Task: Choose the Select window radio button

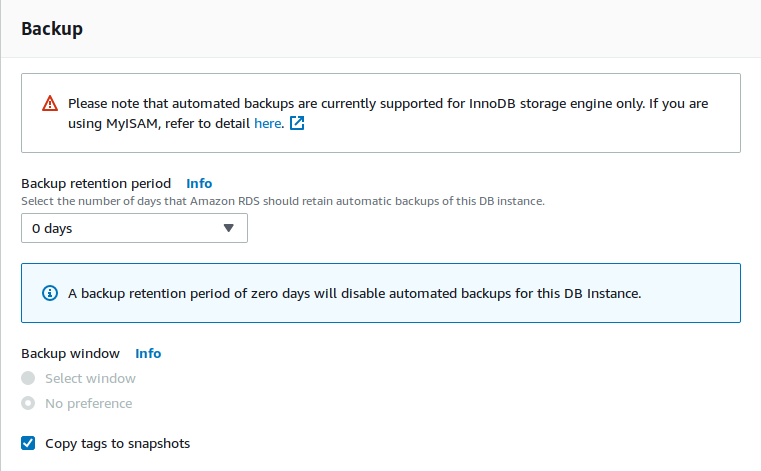Action: pos(28,378)
